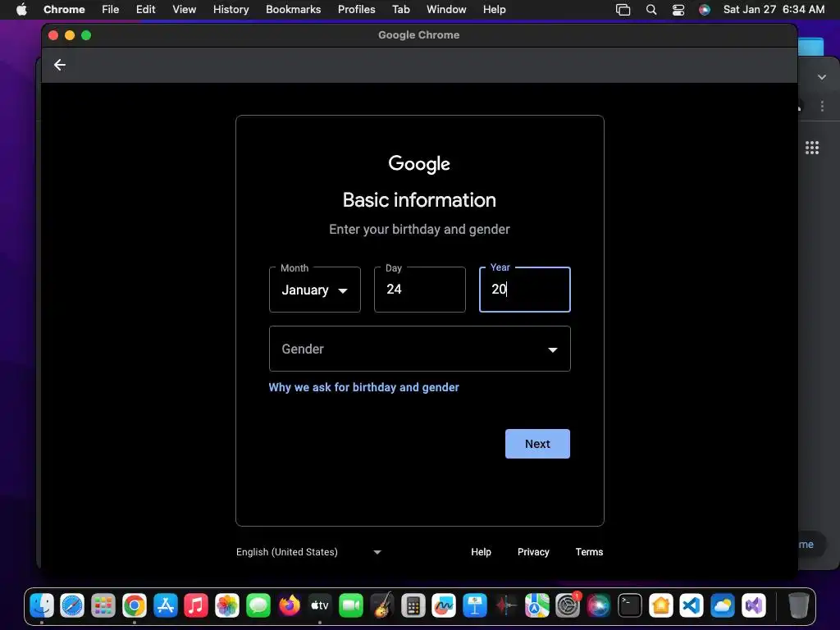Open Spotlight search in menu bar
The image size is (840, 630).
coord(651,10)
